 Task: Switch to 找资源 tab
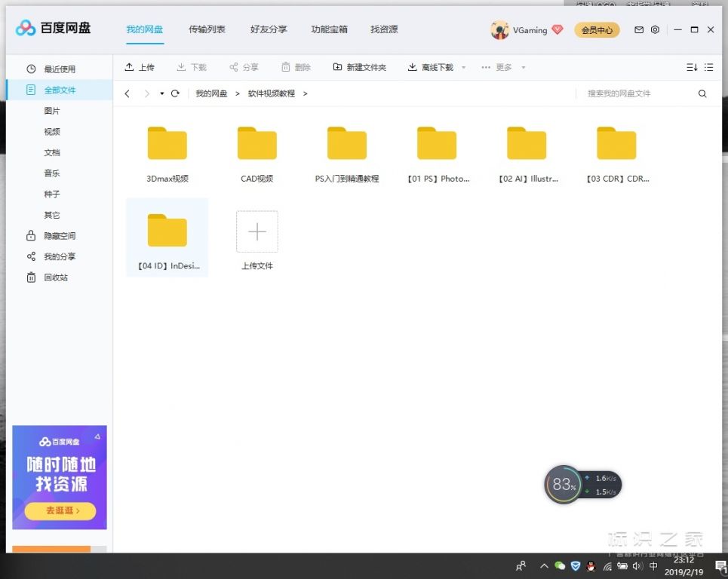[384, 29]
